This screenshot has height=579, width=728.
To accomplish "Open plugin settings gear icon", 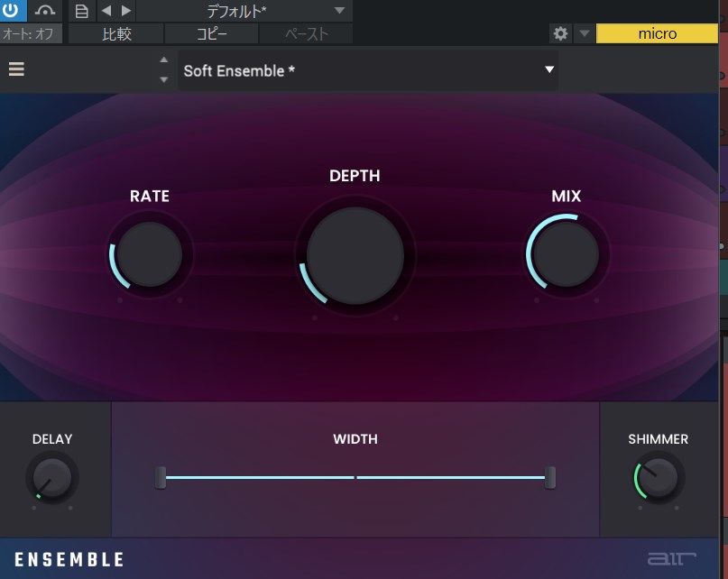I will coord(560,33).
